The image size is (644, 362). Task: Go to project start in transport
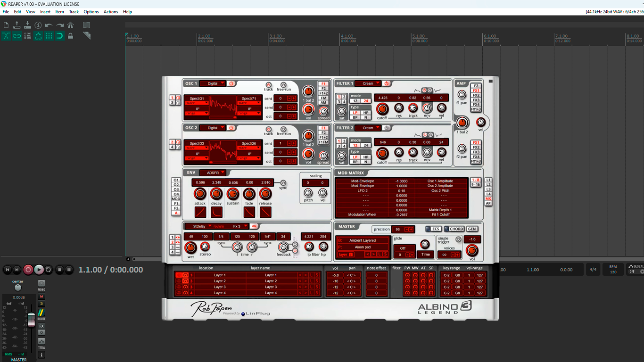(x=7, y=270)
